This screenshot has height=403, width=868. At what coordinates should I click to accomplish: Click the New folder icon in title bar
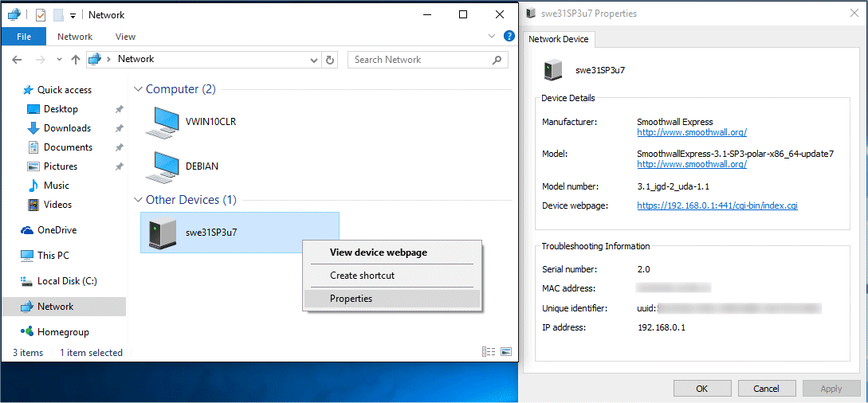point(58,15)
